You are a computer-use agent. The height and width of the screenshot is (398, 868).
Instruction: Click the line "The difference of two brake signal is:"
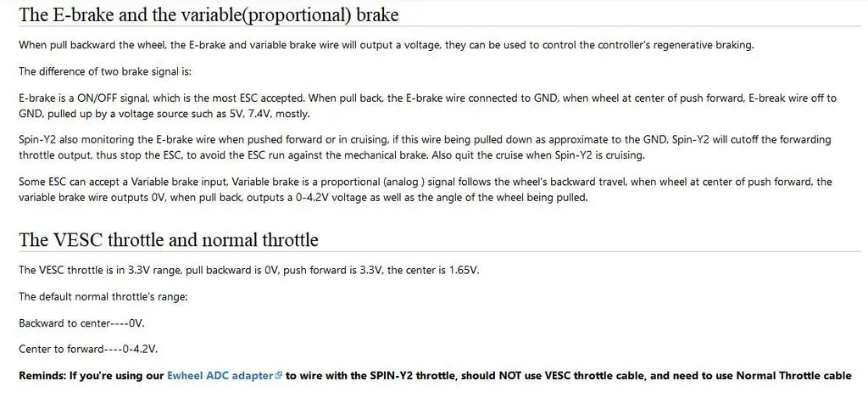105,71
